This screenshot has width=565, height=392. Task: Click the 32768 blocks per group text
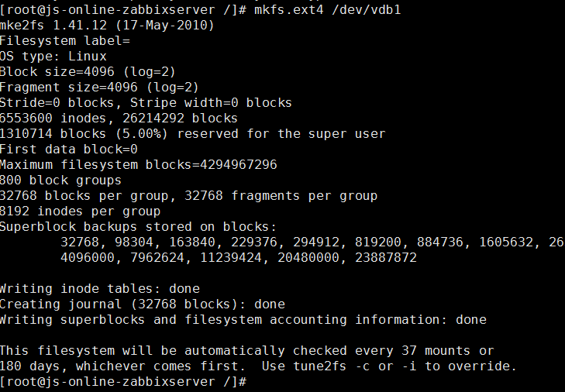click(x=84, y=196)
